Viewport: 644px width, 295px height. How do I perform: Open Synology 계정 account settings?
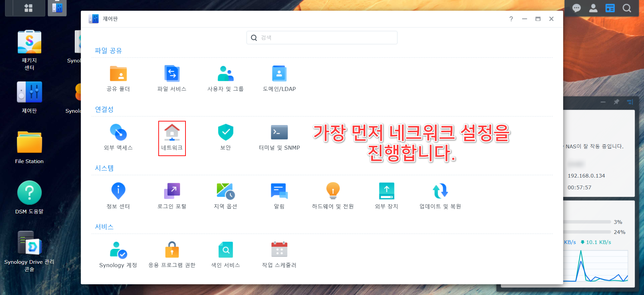(118, 255)
